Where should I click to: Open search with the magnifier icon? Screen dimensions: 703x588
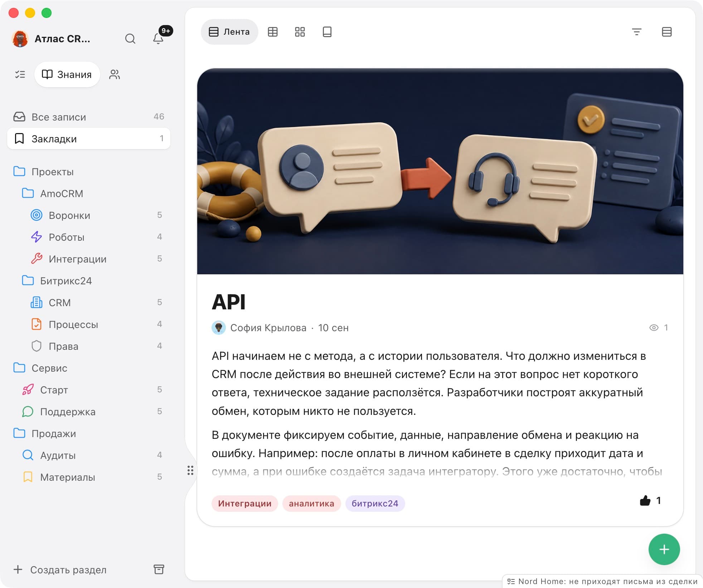(x=130, y=39)
